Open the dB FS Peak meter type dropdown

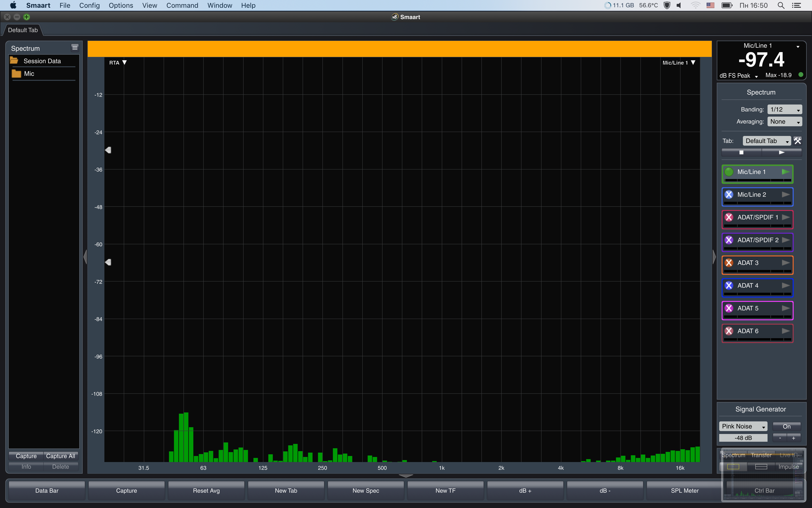[739, 75]
